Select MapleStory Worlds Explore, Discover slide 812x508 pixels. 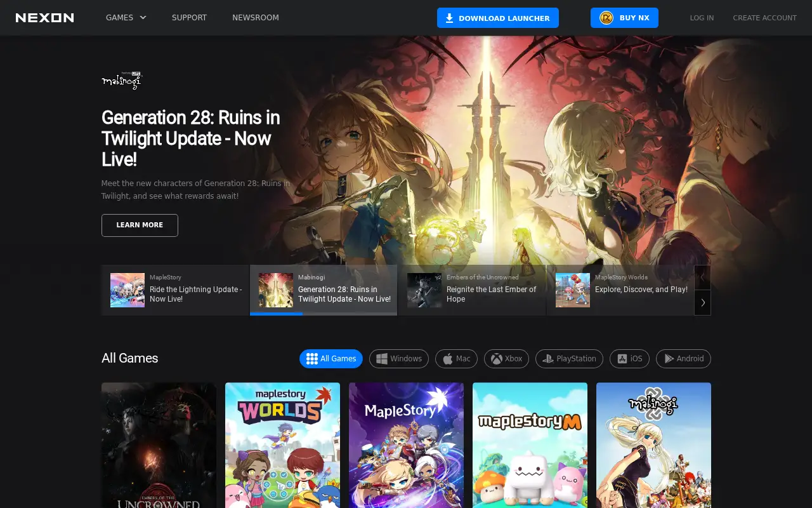(620, 290)
